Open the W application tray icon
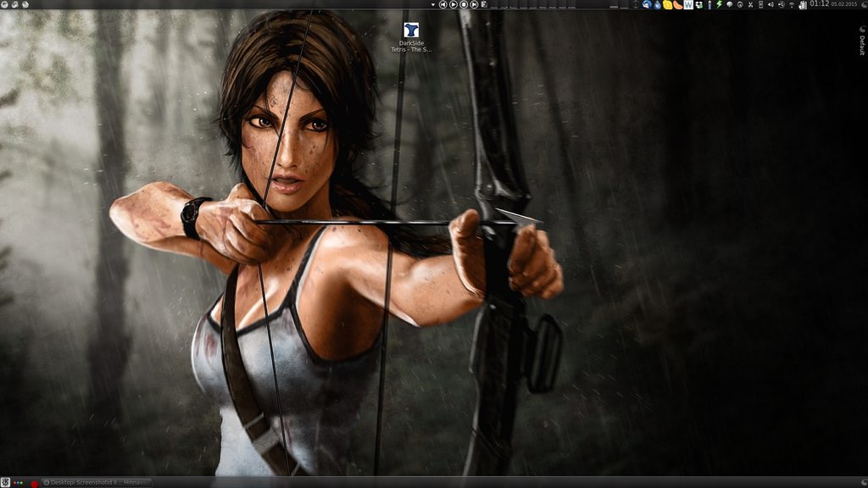 pos(688,4)
